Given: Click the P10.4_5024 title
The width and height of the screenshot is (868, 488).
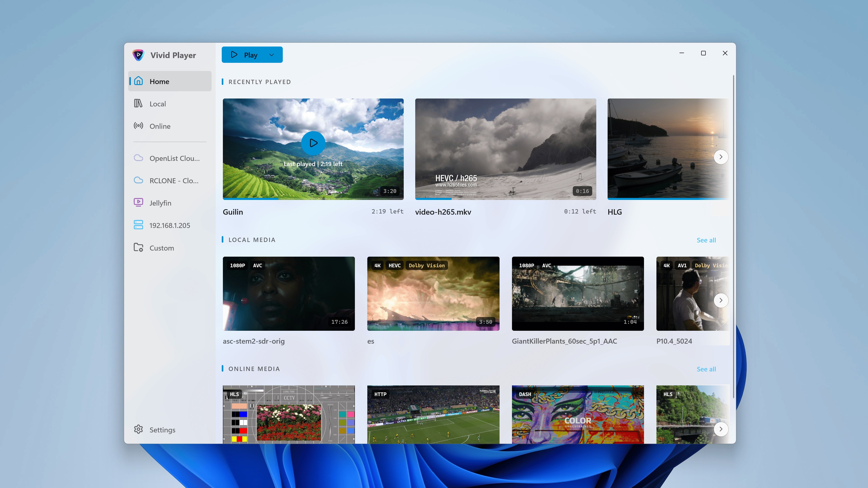Looking at the screenshot, I should (x=674, y=341).
